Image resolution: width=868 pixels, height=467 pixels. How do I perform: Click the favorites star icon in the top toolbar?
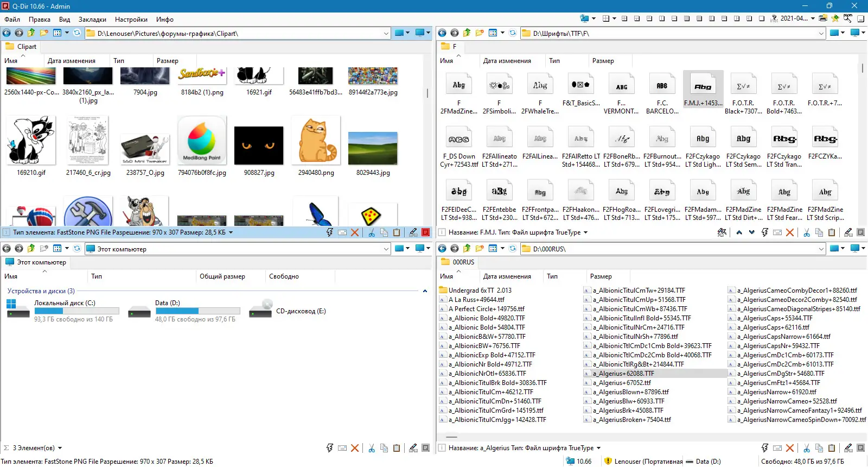coord(835,18)
